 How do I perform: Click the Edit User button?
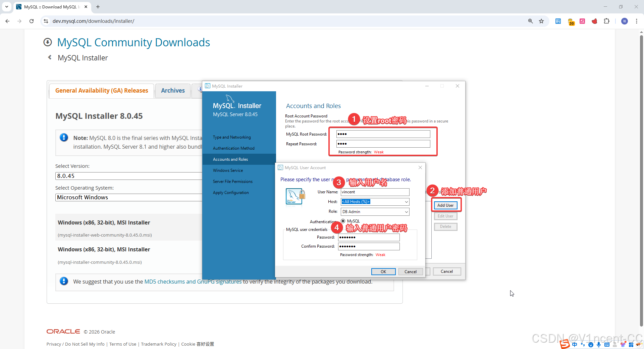tap(445, 216)
